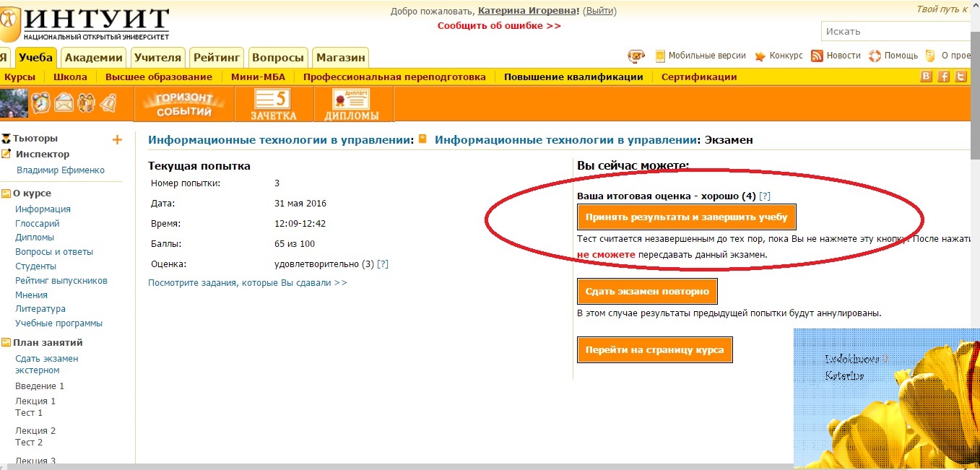Open Школа submenu item
The height and width of the screenshot is (470, 980).
[x=70, y=77]
